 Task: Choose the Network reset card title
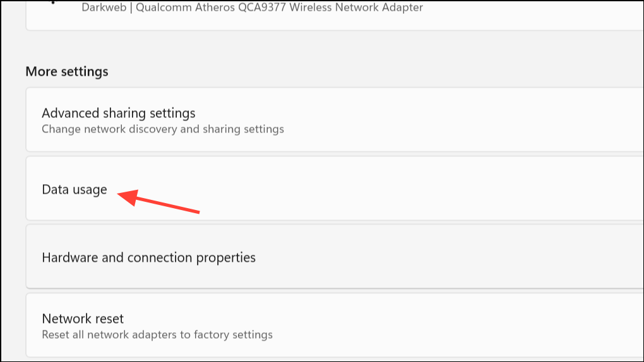click(83, 318)
